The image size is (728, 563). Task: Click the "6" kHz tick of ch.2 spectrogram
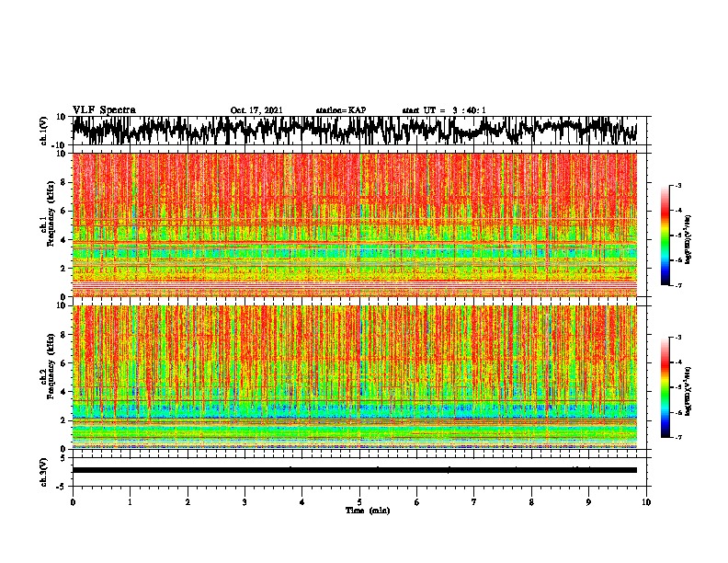click(x=64, y=363)
